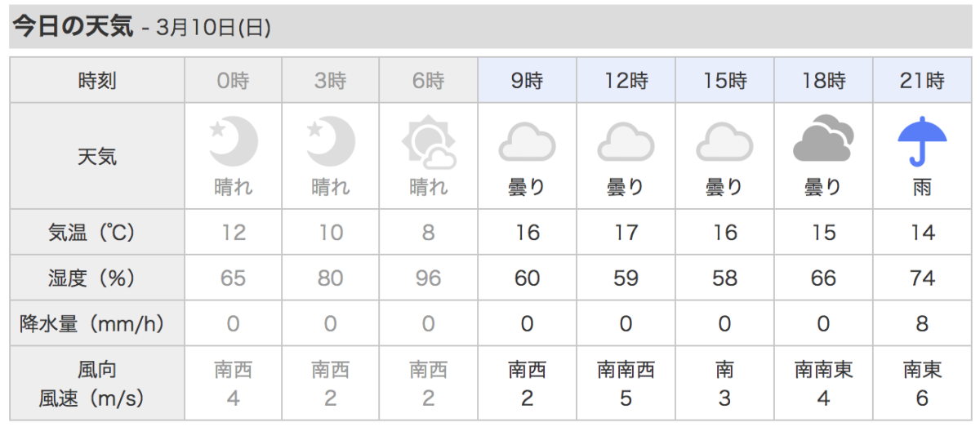Viewport: 980px width, 427px height.
Task: Click the moon icon at 0時
Action: 233,140
